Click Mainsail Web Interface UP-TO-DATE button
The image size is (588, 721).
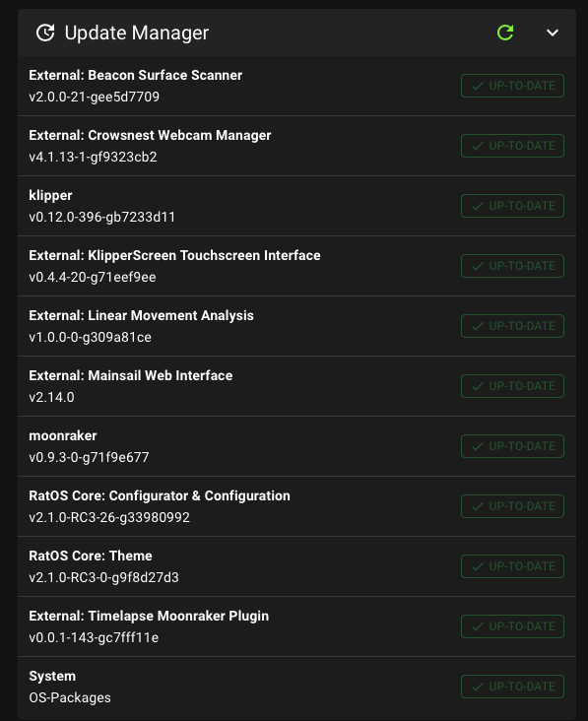click(x=512, y=386)
